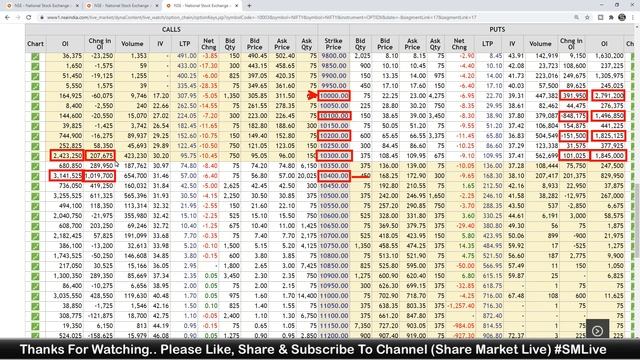Screen dimensions: 640x360
Task: Click the CALLS section header
Action: pos(171,29)
